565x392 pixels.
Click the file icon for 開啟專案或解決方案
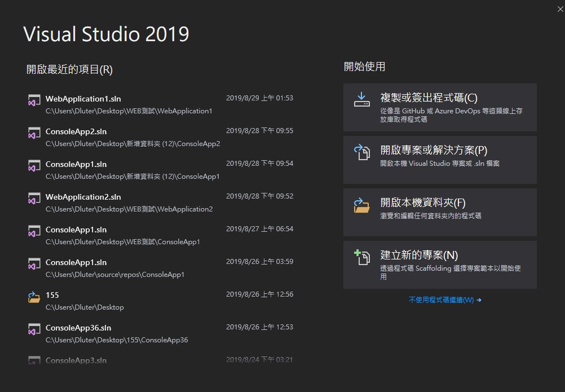(362, 152)
